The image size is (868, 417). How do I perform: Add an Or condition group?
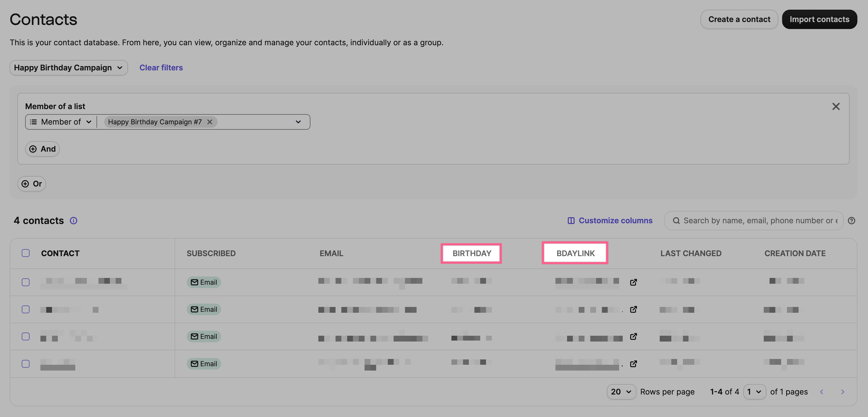tap(32, 184)
